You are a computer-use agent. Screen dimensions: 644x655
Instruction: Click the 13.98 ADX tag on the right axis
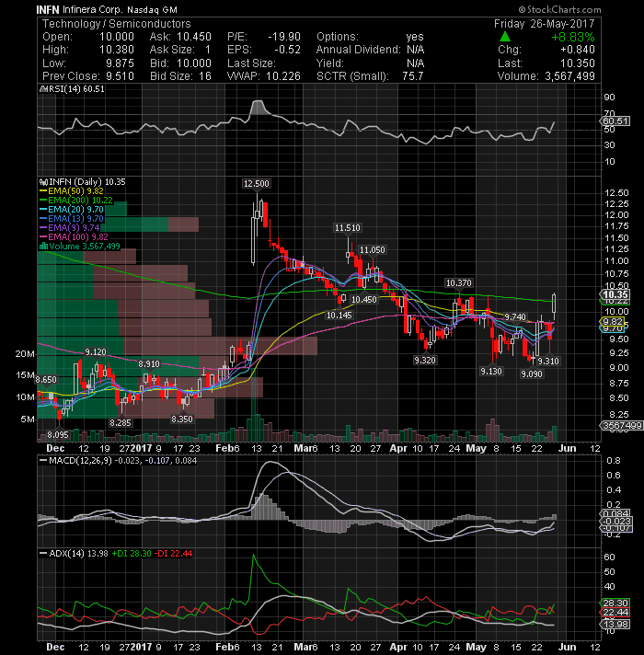[x=615, y=625]
